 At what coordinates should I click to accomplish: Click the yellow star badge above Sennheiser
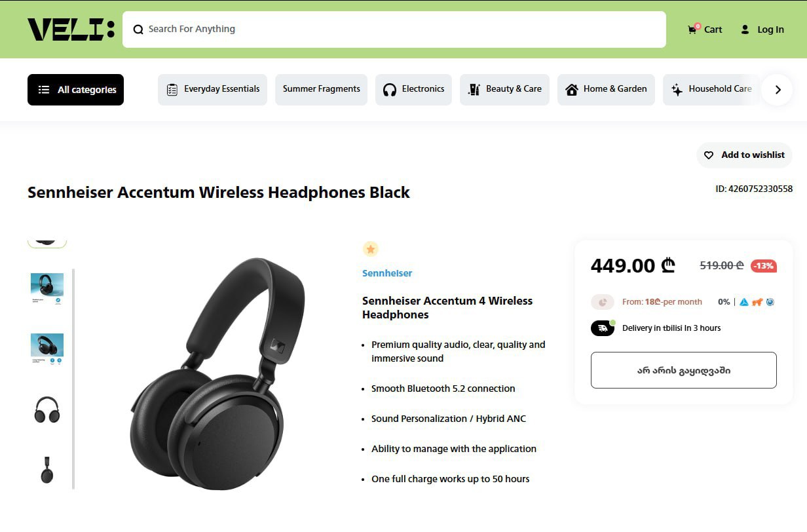[371, 249]
